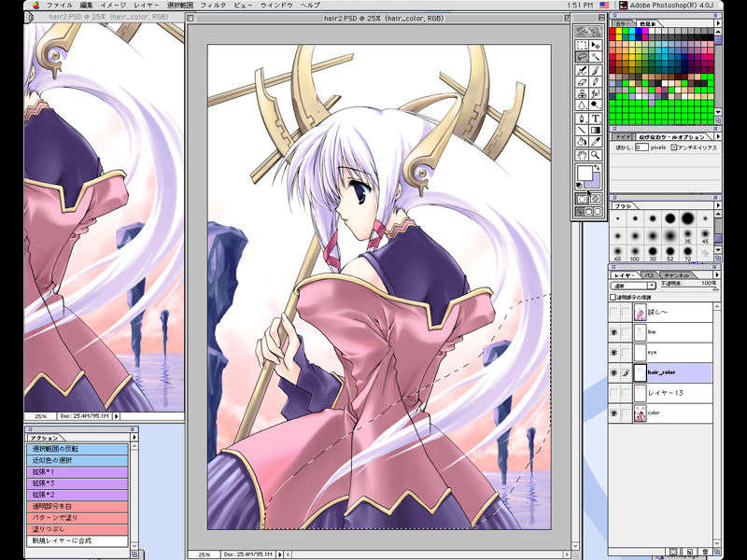Viewport: 747px width, 560px height.
Task: Toggle the anti-alias checkbox in Lasso options
Action: 673,147
